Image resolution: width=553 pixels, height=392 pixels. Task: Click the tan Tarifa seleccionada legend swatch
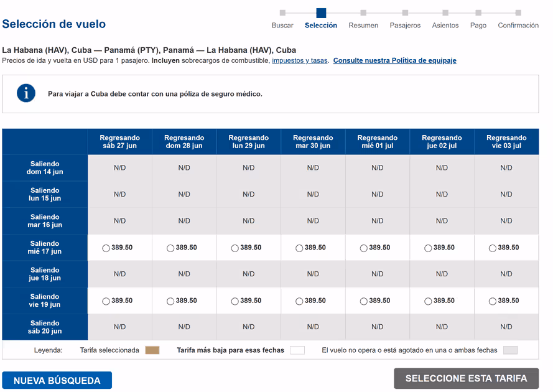(x=152, y=350)
